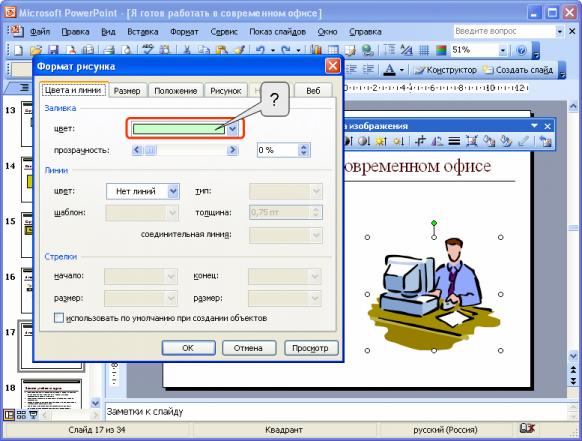Toggle the grid display toolbar button

coord(424,50)
